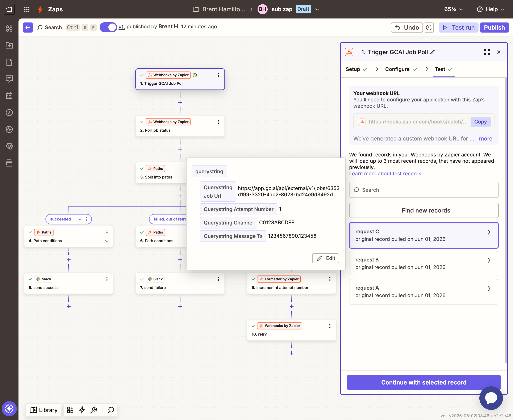Expand the step panel to full screen
Image resolution: width=513 pixels, height=420 pixels.
tap(487, 52)
